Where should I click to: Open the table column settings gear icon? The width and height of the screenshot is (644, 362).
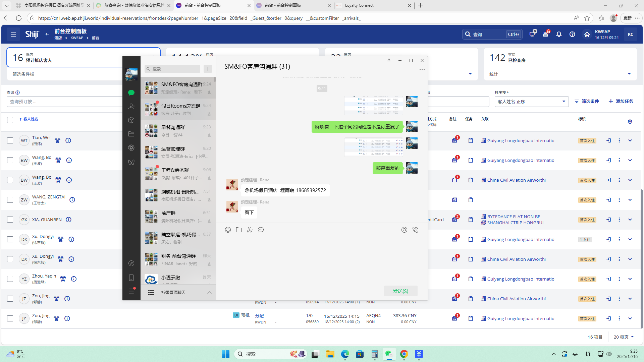coord(630,122)
